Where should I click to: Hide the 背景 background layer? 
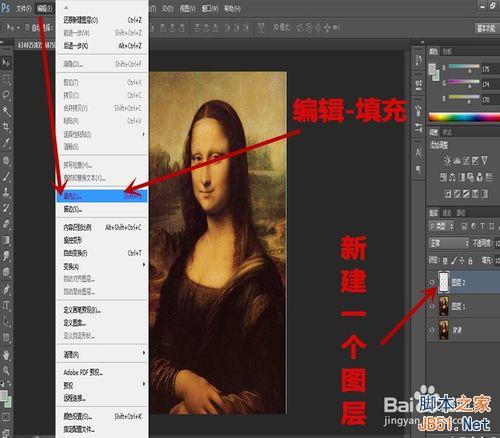pyautogui.click(x=432, y=330)
